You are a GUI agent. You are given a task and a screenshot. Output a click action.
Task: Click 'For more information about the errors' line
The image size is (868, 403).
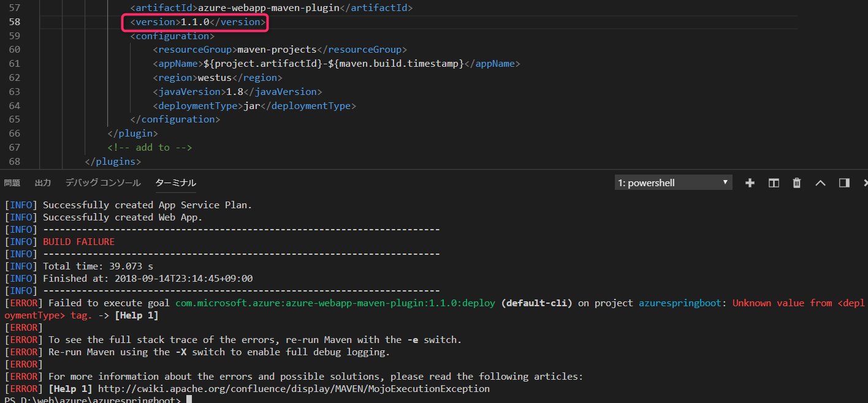[316, 377]
